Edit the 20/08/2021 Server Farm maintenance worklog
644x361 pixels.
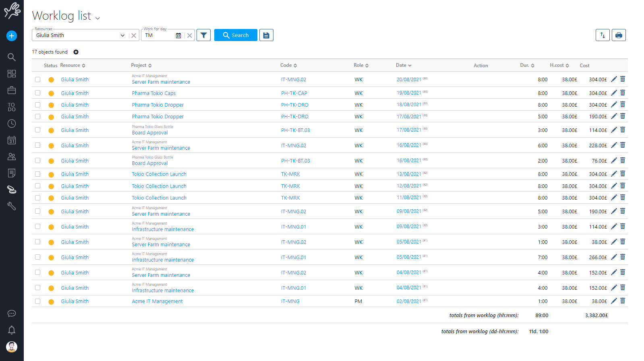(x=614, y=79)
